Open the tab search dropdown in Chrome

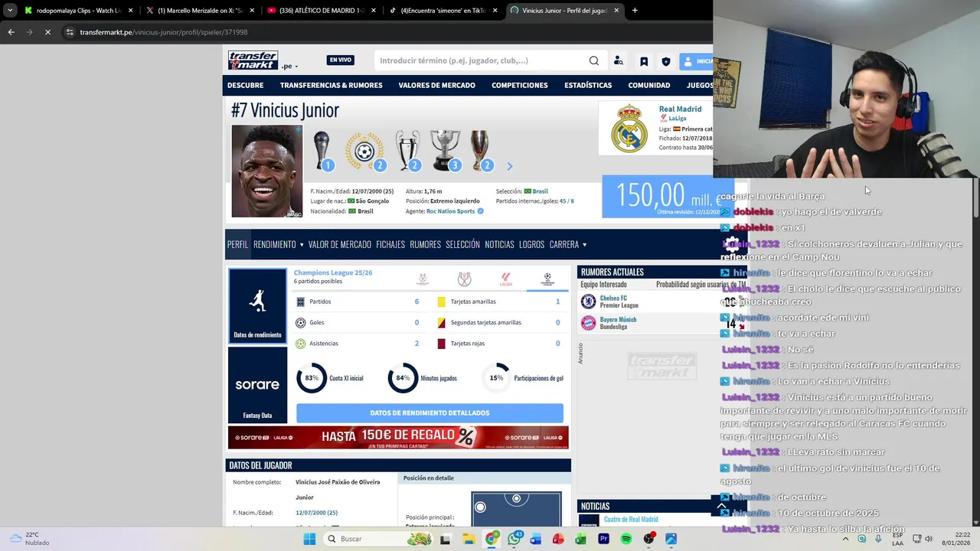[9, 11]
